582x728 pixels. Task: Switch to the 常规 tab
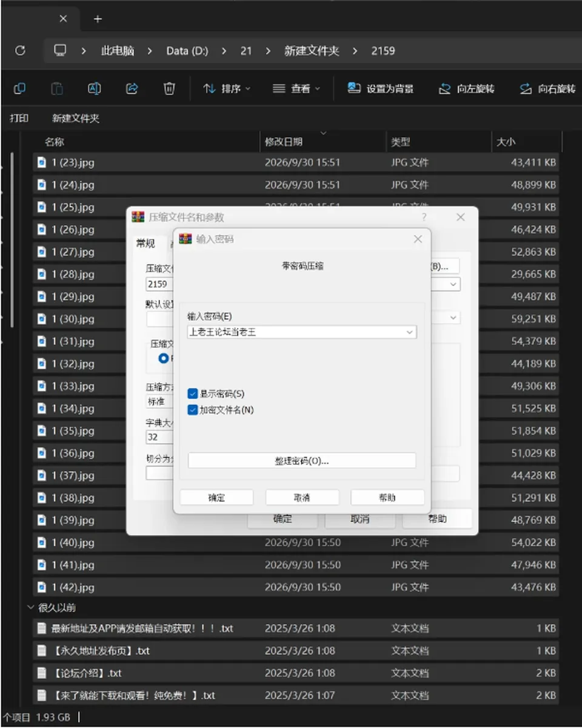pyautogui.click(x=145, y=244)
